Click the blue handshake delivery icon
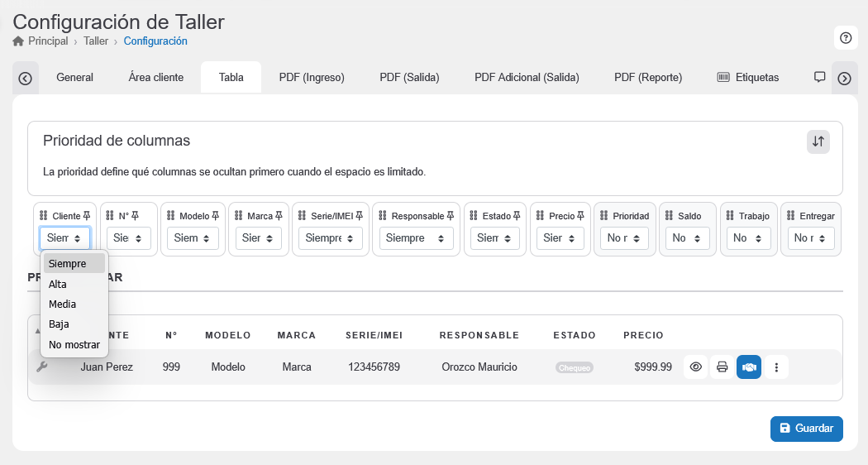 tap(748, 367)
